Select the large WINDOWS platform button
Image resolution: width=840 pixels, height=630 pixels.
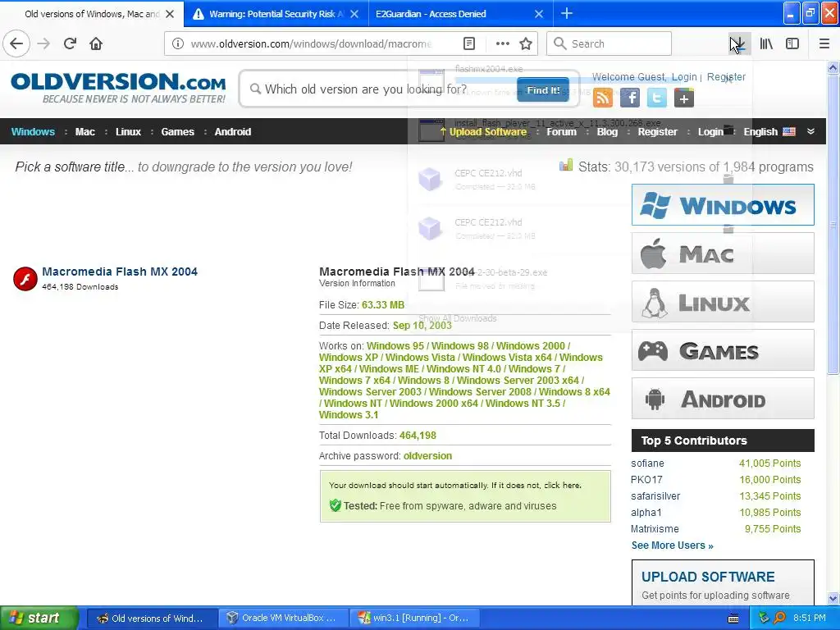(x=723, y=204)
